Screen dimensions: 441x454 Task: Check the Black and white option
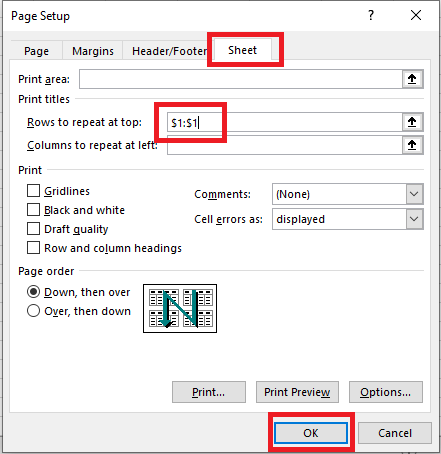33,210
